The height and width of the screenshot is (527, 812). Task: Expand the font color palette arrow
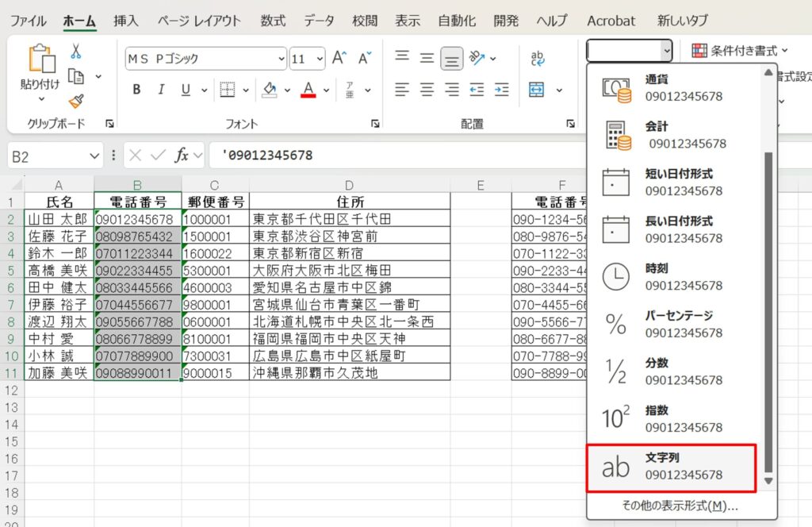[x=326, y=90]
